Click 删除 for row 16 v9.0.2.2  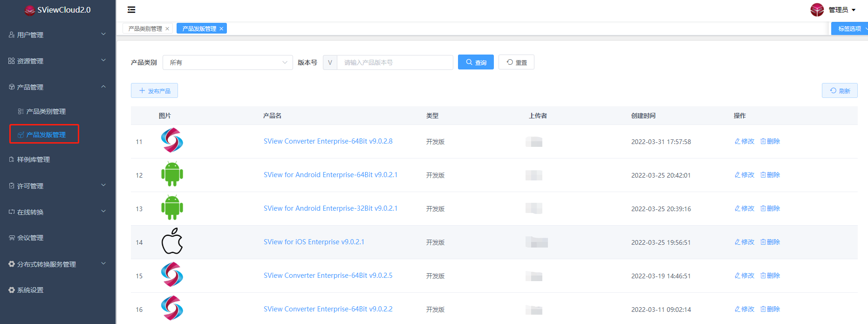click(770, 309)
